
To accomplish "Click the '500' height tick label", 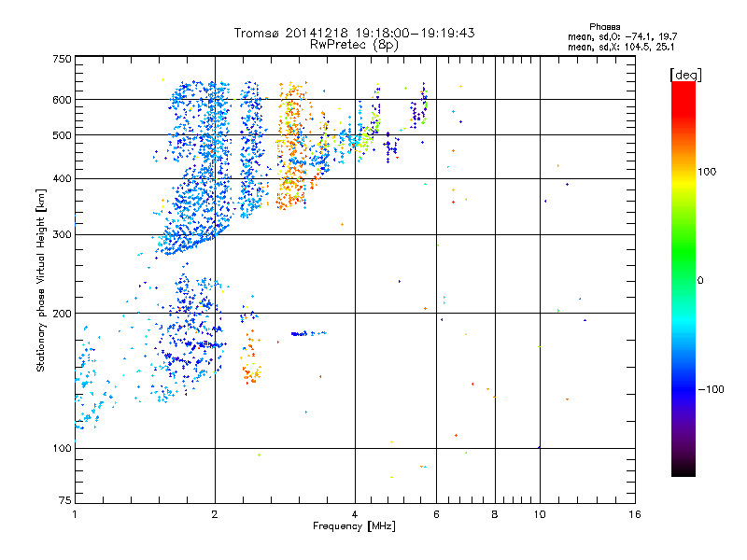I will point(62,135).
